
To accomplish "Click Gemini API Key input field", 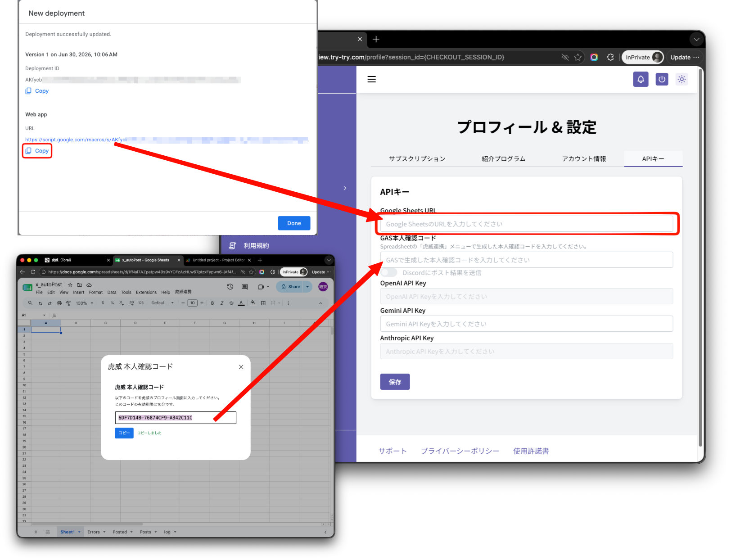I will coord(526,324).
